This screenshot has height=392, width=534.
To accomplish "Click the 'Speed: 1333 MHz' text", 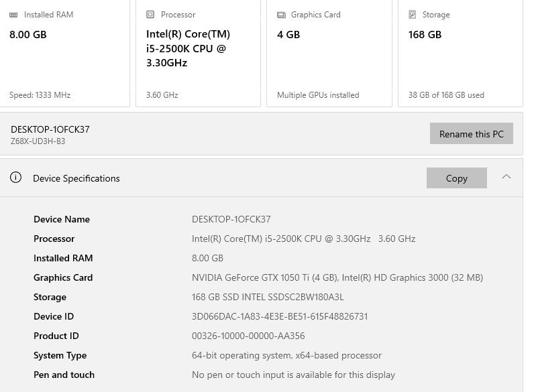I will [40, 95].
